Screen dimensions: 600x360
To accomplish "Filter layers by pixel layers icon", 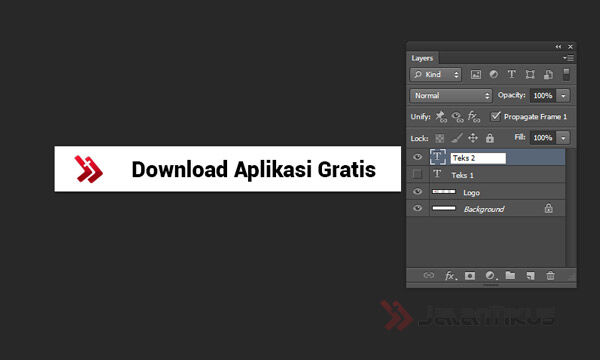I will coord(476,75).
